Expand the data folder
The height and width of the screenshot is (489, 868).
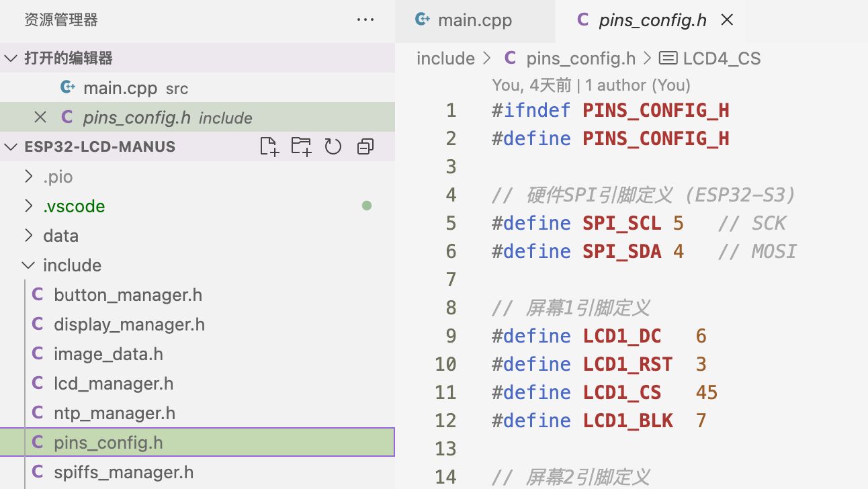[28, 235]
